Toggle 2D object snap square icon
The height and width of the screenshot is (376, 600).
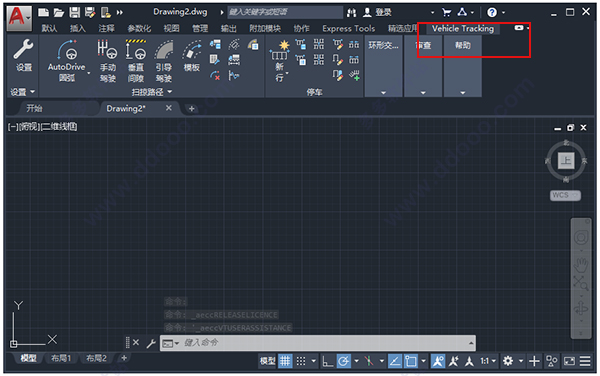point(411,361)
